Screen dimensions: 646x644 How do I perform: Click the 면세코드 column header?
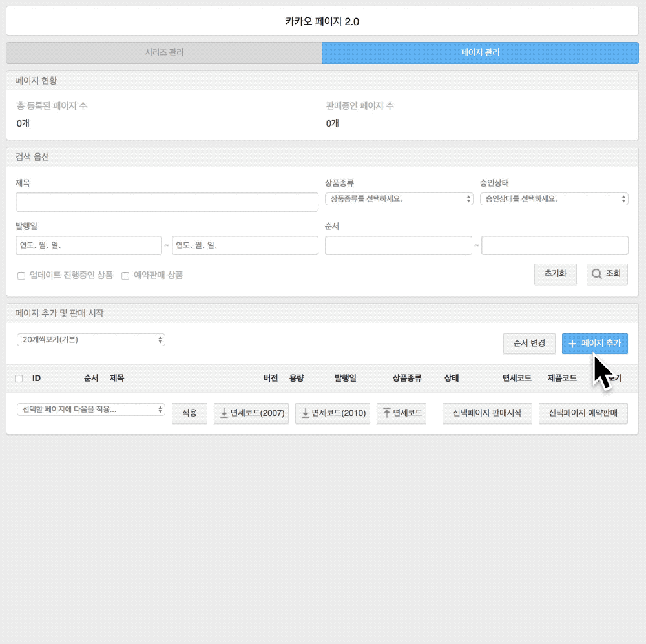coord(517,379)
